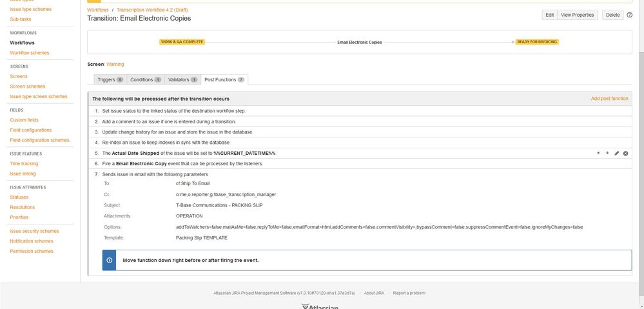Delete the transition button
The height and width of the screenshot is (309, 644).
(x=612, y=15)
